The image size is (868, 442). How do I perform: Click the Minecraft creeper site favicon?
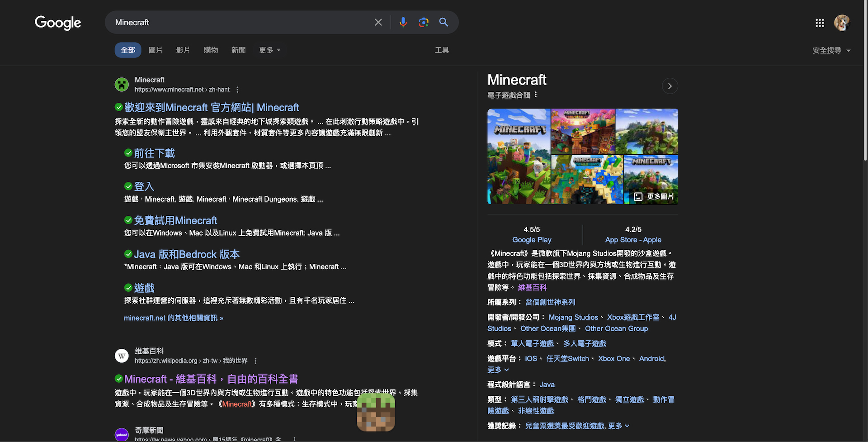tap(122, 85)
